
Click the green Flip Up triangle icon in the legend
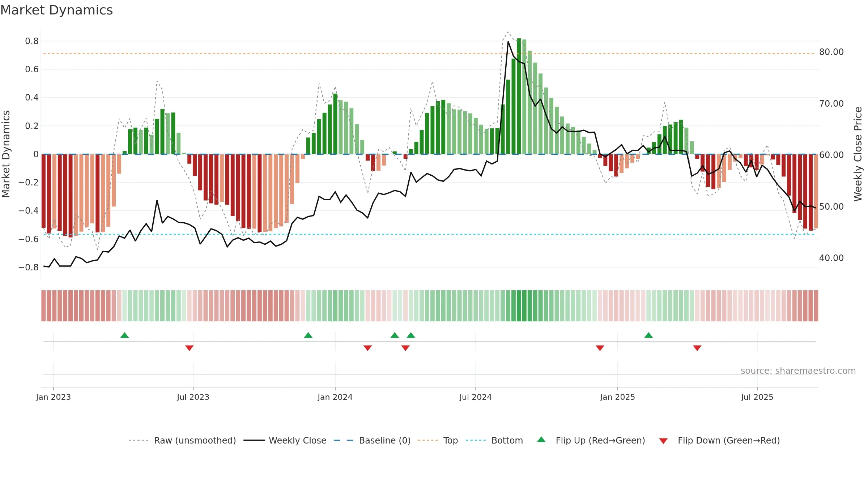pos(541,440)
